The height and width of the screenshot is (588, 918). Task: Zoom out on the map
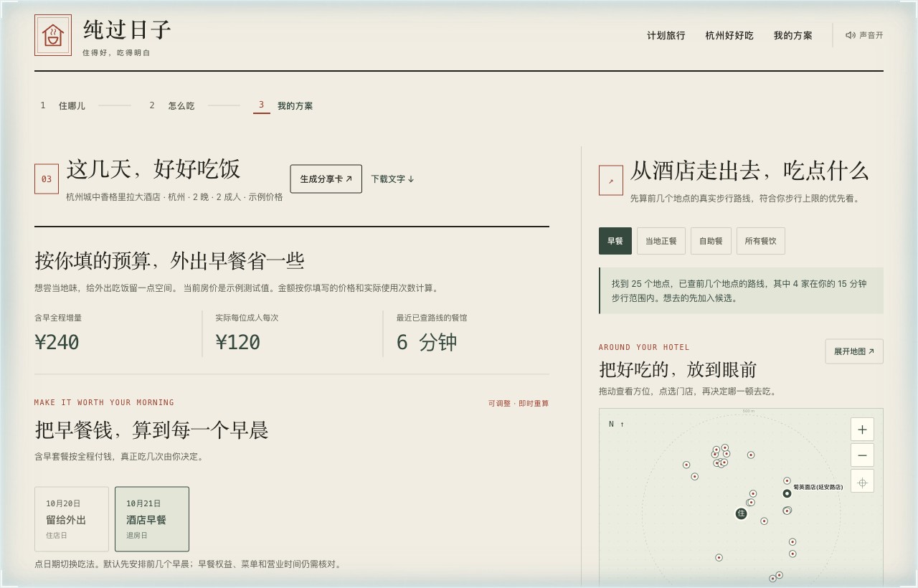(x=862, y=455)
